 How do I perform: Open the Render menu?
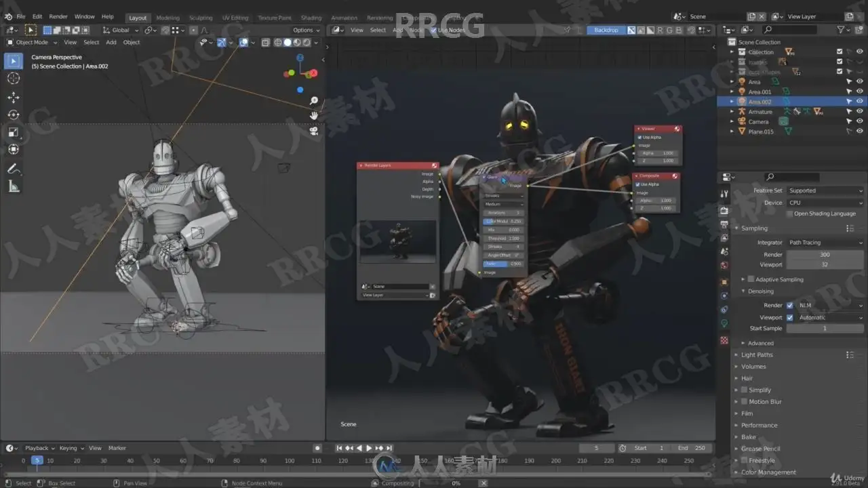[58, 16]
